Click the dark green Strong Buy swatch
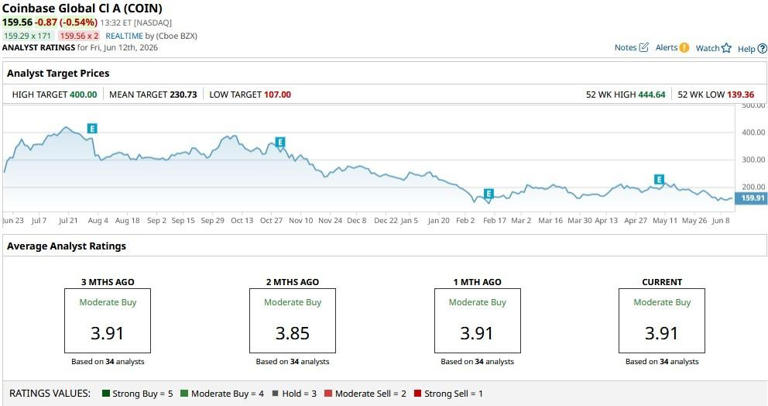The image size is (768, 406). (x=106, y=393)
